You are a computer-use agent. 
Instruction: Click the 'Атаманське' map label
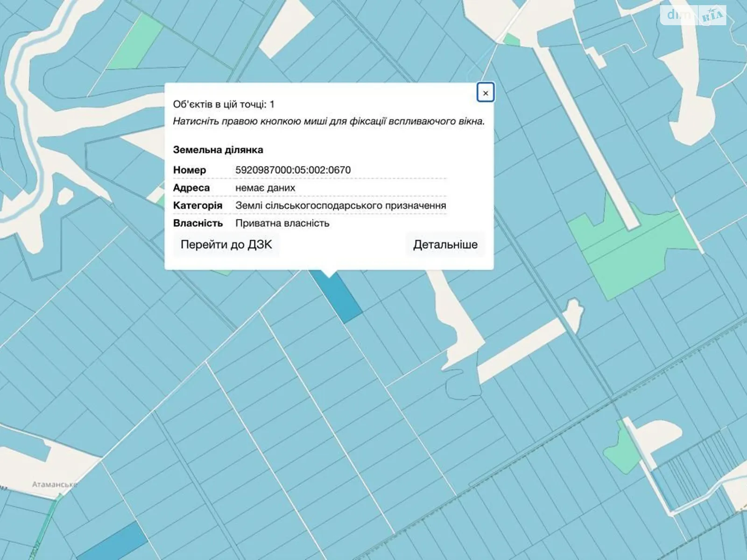click(x=55, y=484)
